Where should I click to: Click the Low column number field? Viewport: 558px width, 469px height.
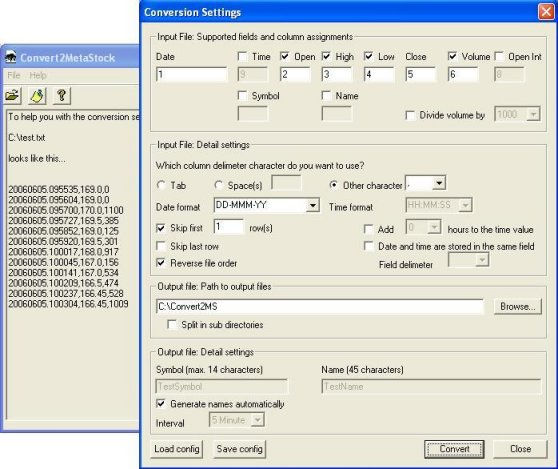pyautogui.click(x=379, y=74)
